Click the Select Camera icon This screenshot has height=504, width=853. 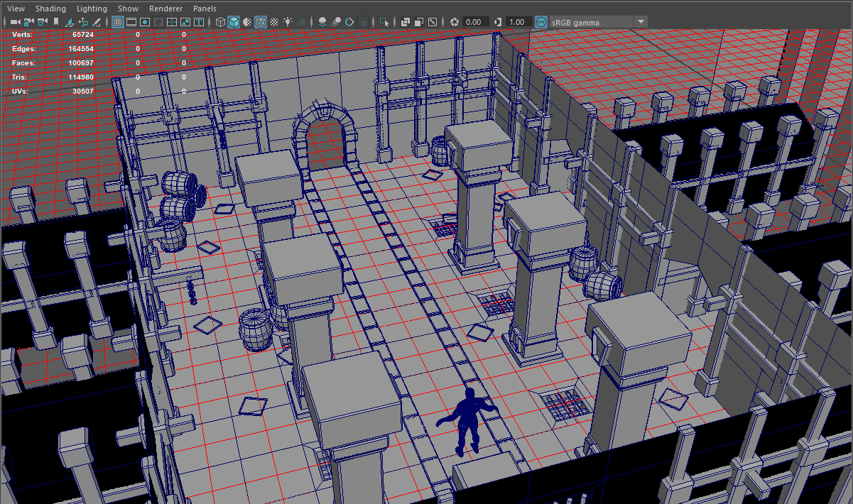(15, 22)
